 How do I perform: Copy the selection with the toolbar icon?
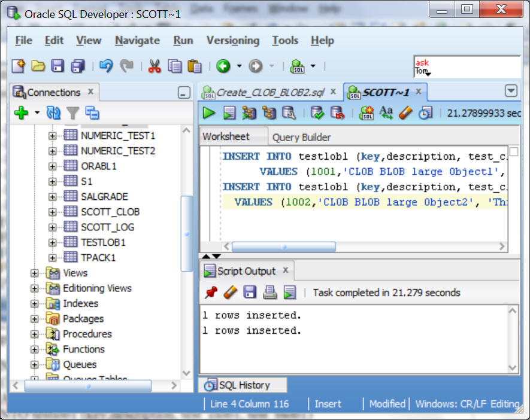point(175,66)
